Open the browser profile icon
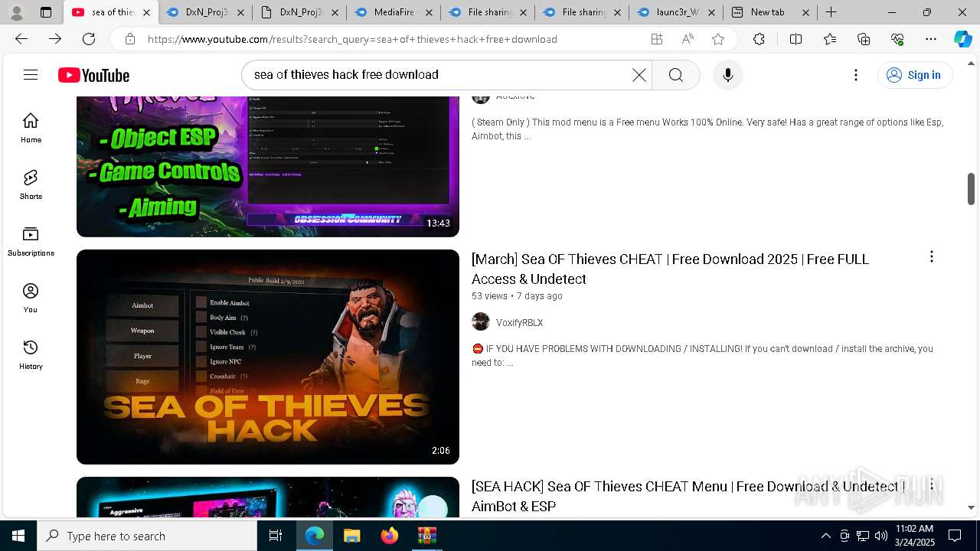Screen dimensions: 980x551 tap(17, 12)
